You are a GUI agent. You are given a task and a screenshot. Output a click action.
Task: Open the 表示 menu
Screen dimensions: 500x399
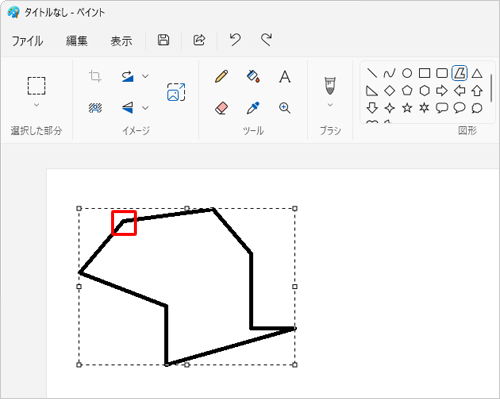(121, 41)
